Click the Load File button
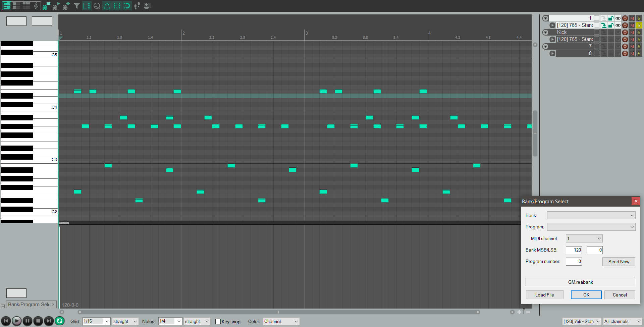Image resolution: width=644 pixels, height=327 pixels. (x=544, y=295)
